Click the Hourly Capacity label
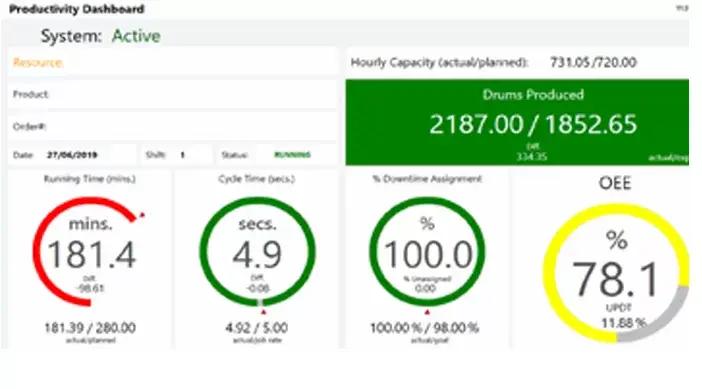Image resolution: width=702 pixels, height=389 pixels. [439, 62]
